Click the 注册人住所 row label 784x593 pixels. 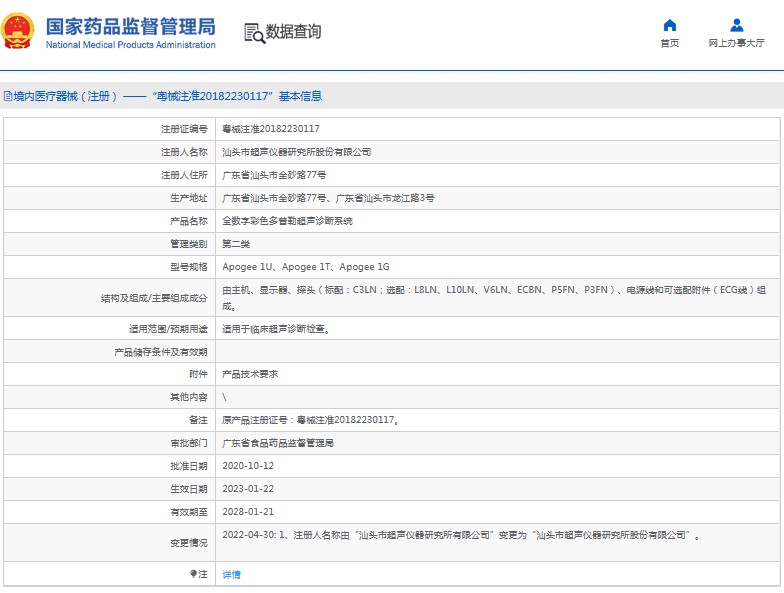(x=184, y=175)
